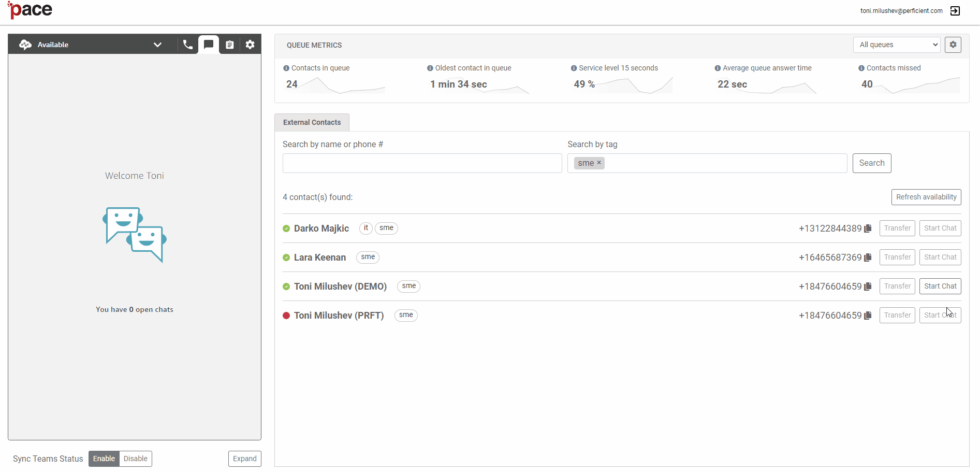Enable Sync Teams Status
Screen dimensions: 980x472
coord(104,459)
